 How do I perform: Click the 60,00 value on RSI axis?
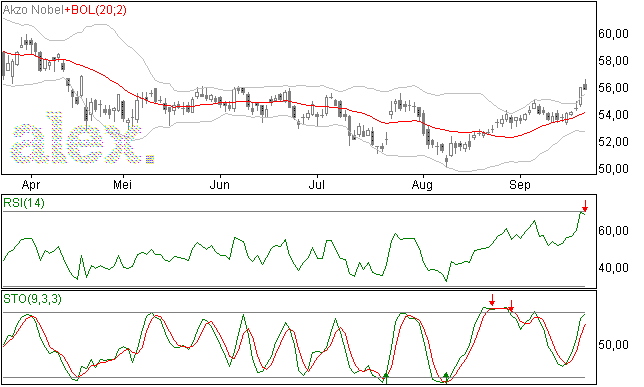coord(614,231)
